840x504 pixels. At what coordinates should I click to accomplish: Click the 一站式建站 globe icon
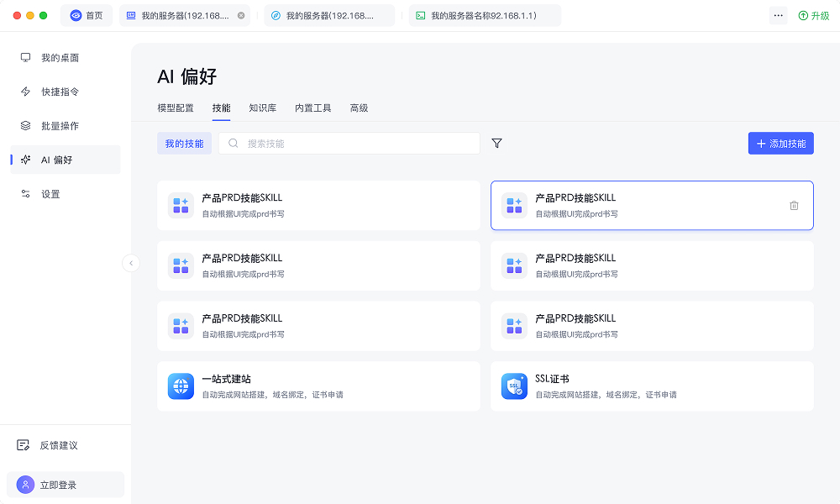181,386
